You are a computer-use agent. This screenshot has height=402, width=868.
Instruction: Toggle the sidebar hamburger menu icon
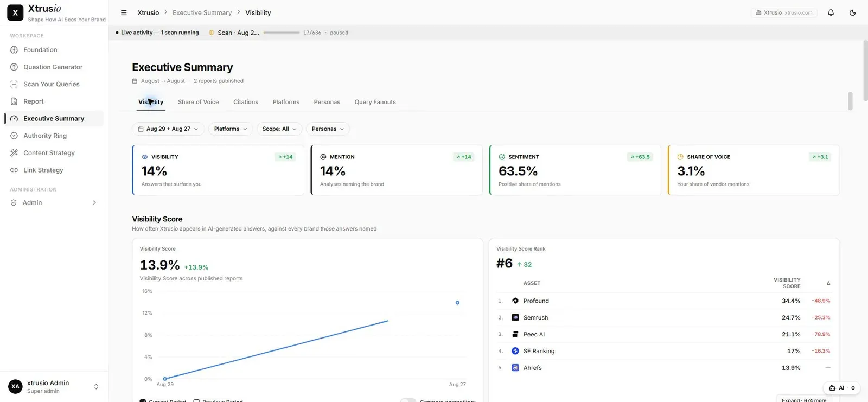click(x=124, y=12)
